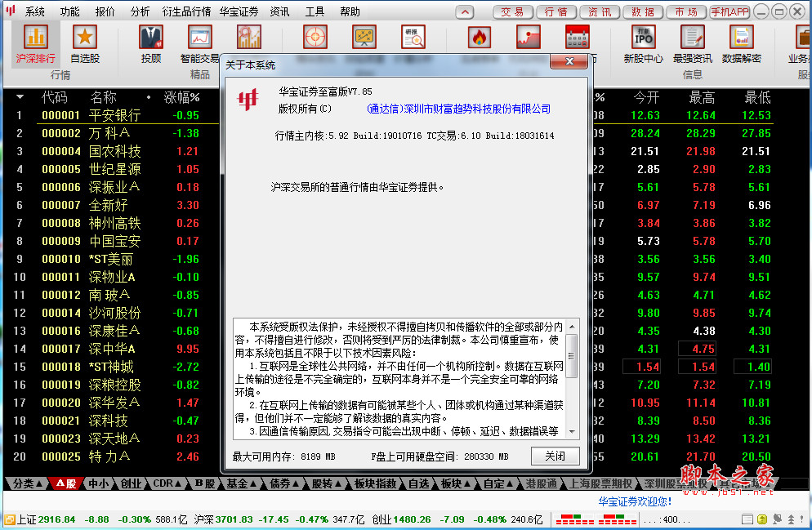Open the column sort triangle beside 代码
Image resolution: width=812 pixels, height=530 pixels.
[x=20, y=97]
